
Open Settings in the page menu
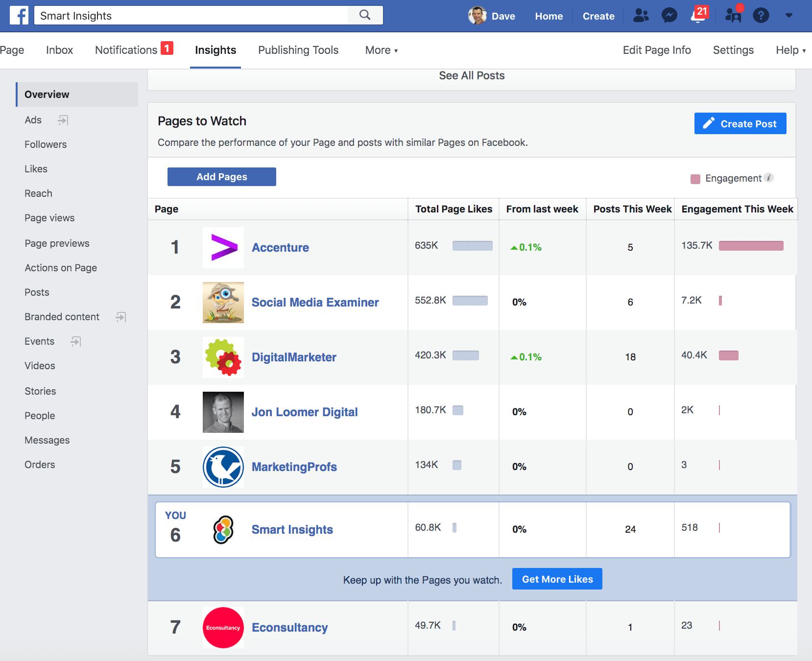733,50
